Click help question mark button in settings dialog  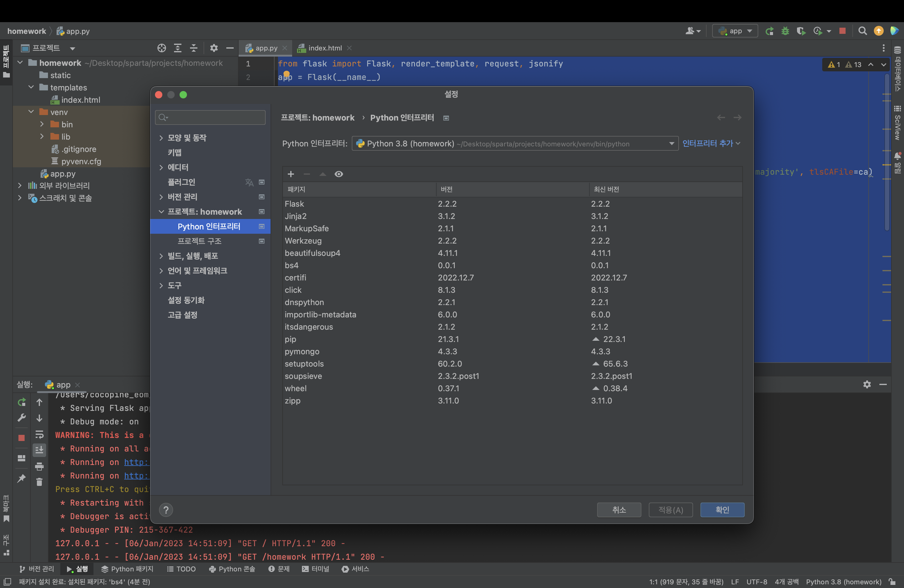click(166, 510)
